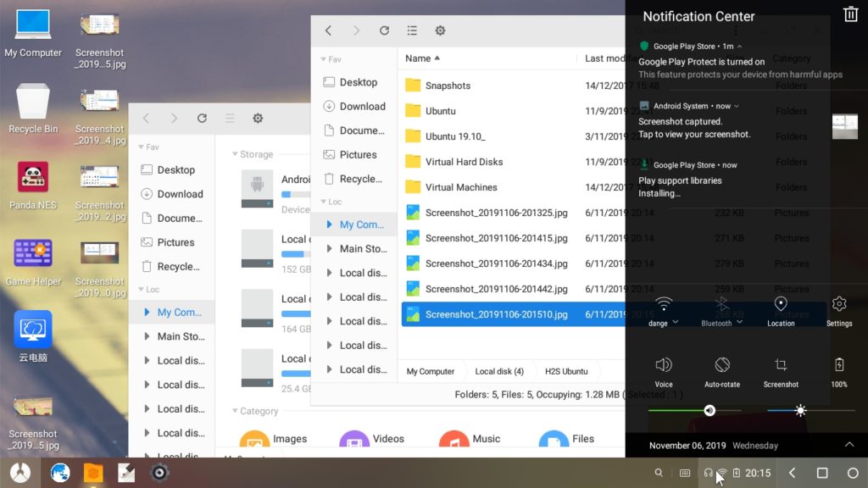868x488 pixels.
Task: Open the start menu in taskbar
Action: [x=20, y=473]
